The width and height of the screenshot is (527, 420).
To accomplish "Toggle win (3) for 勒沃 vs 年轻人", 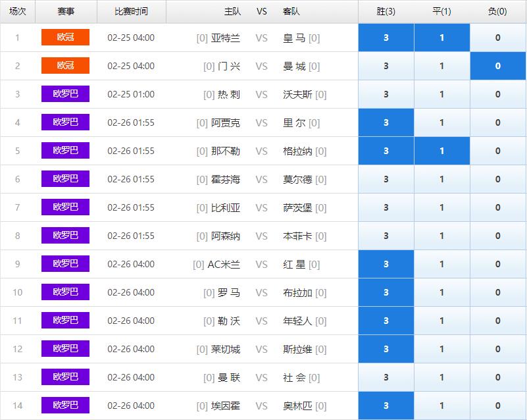I will pos(386,321).
